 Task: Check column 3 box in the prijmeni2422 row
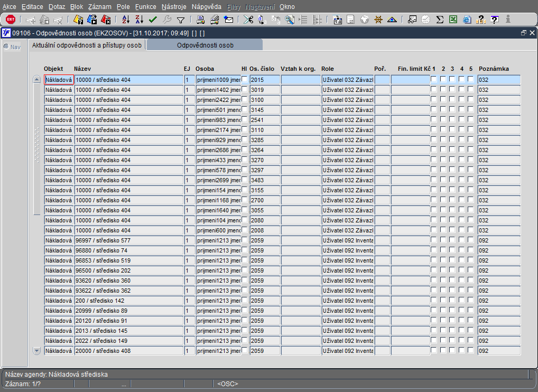tap(452, 99)
